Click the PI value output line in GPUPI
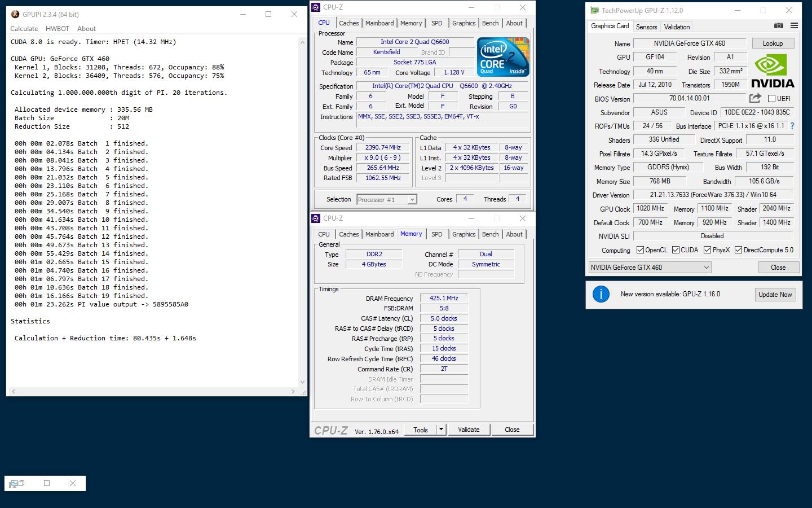812x508 pixels. 101,304
